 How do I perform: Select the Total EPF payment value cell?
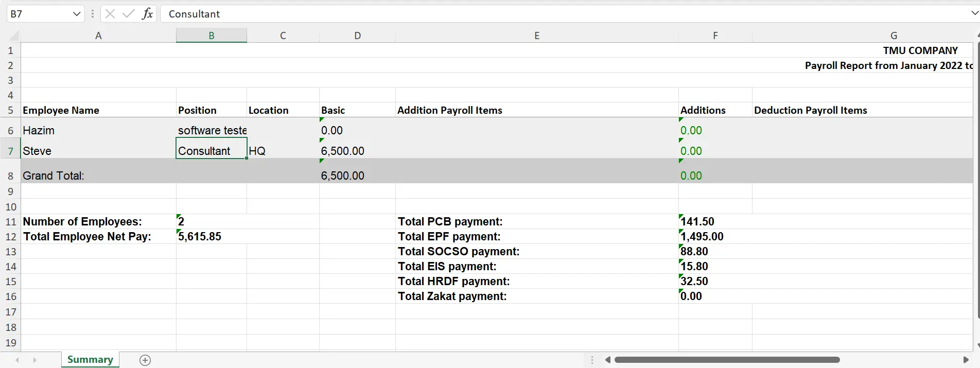click(715, 236)
